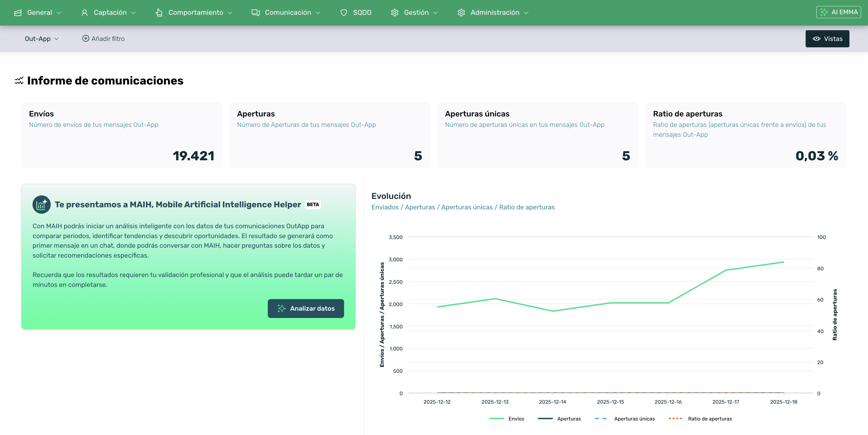Screen dimensions: 868x435
Task: Click the Comunicación chat bubbles icon
Action: pyautogui.click(x=255, y=12)
